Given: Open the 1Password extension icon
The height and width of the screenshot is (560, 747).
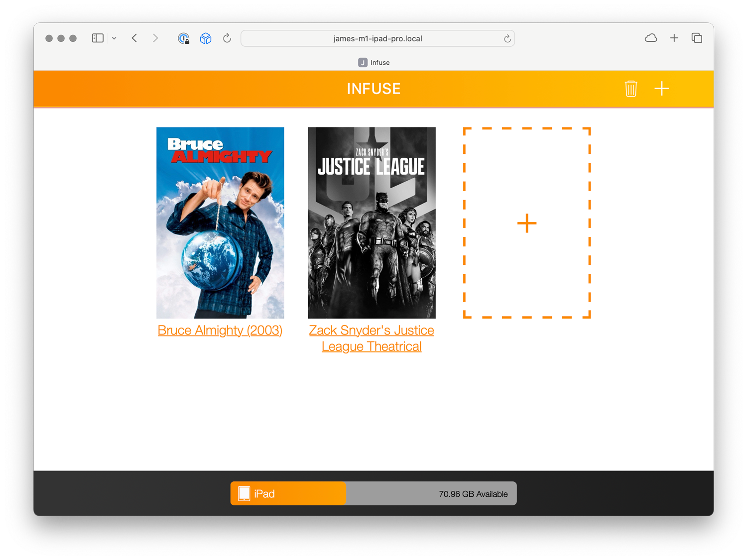Looking at the screenshot, I should (x=184, y=38).
